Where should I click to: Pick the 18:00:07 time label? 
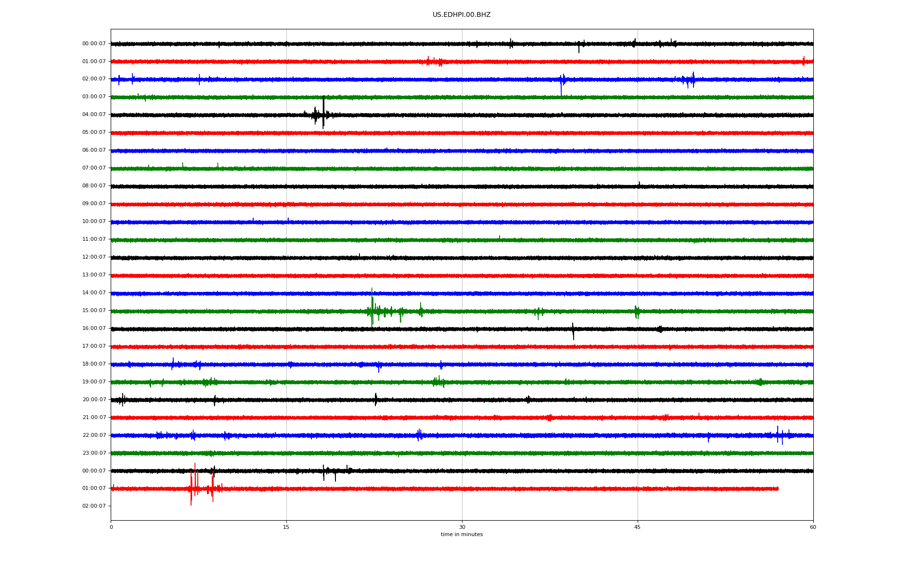94,364
